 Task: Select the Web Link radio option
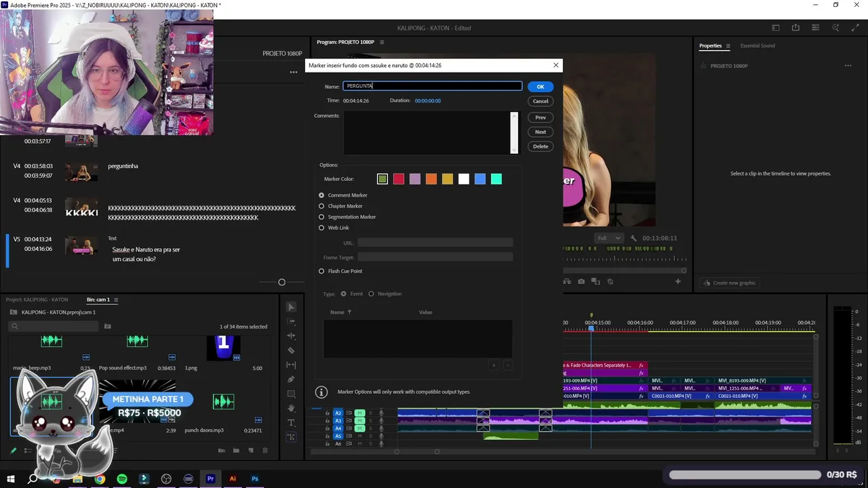coord(321,228)
